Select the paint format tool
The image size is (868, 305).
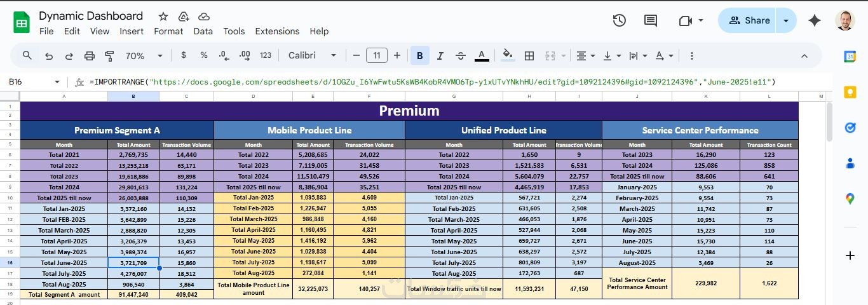point(109,56)
